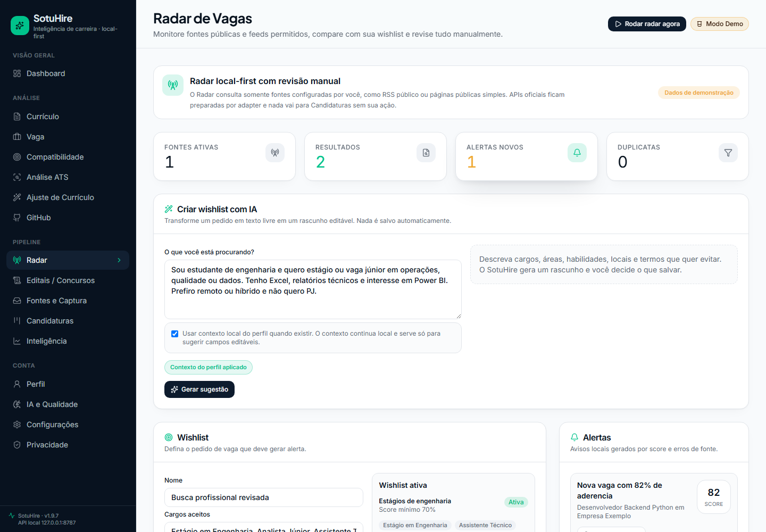Click the Duplicatas value 0
The height and width of the screenshot is (532, 766).
(x=622, y=162)
